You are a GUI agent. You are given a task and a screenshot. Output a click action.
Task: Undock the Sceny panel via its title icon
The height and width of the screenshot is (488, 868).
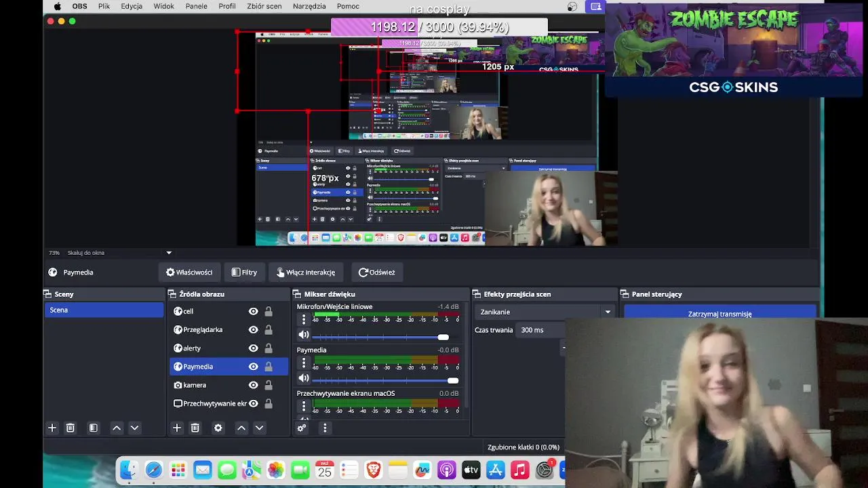48,294
